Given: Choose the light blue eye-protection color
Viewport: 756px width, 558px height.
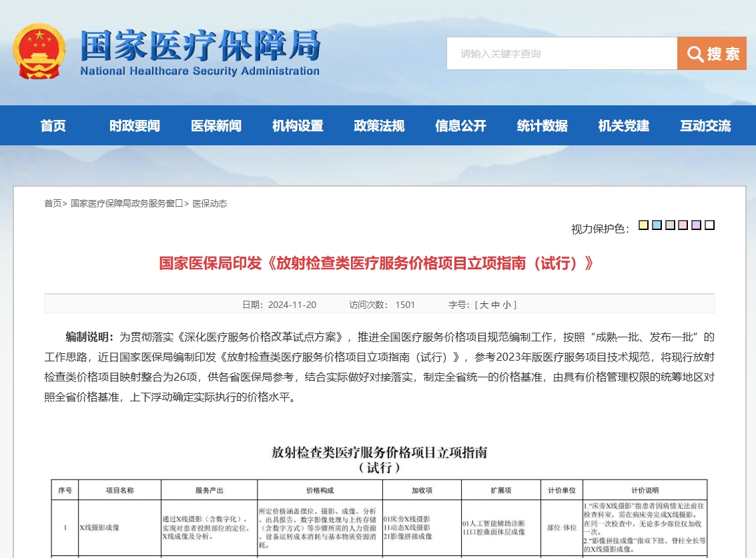Looking at the screenshot, I should 657,225.
